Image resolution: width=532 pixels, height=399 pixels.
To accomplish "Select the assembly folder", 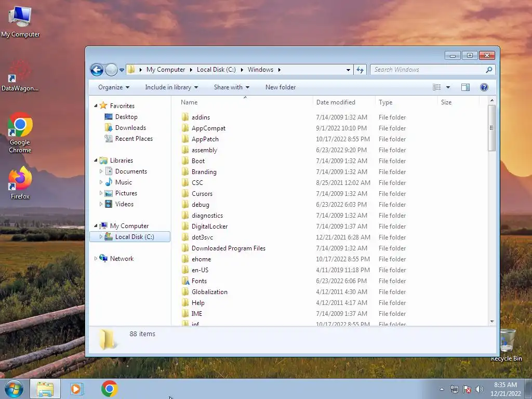I will 204,150.
